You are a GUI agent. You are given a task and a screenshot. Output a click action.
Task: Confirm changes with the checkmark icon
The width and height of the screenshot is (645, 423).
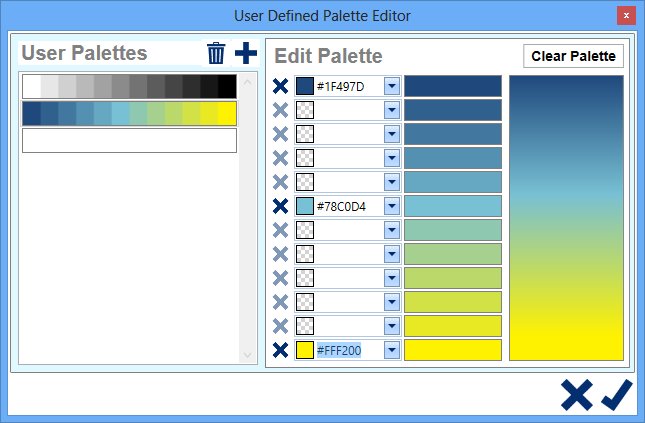[617, 394]
